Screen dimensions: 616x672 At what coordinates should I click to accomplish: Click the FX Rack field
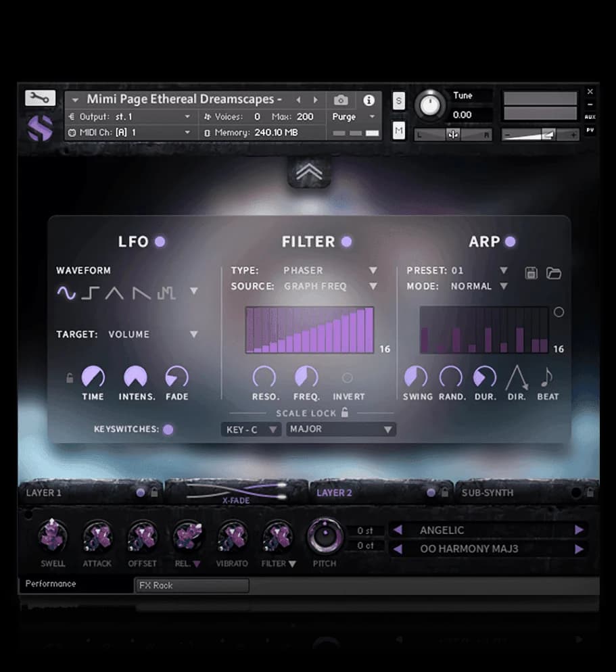(x=191, y=585)
